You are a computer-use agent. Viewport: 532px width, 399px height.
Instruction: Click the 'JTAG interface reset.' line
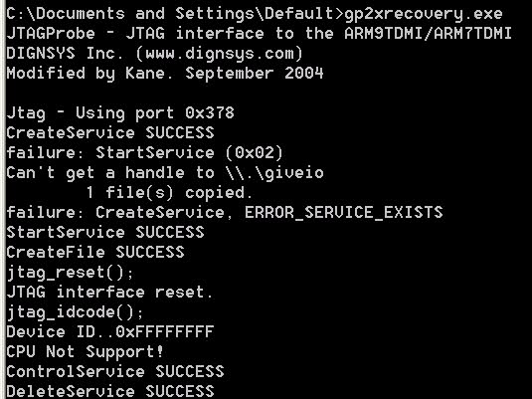[110, 292]
